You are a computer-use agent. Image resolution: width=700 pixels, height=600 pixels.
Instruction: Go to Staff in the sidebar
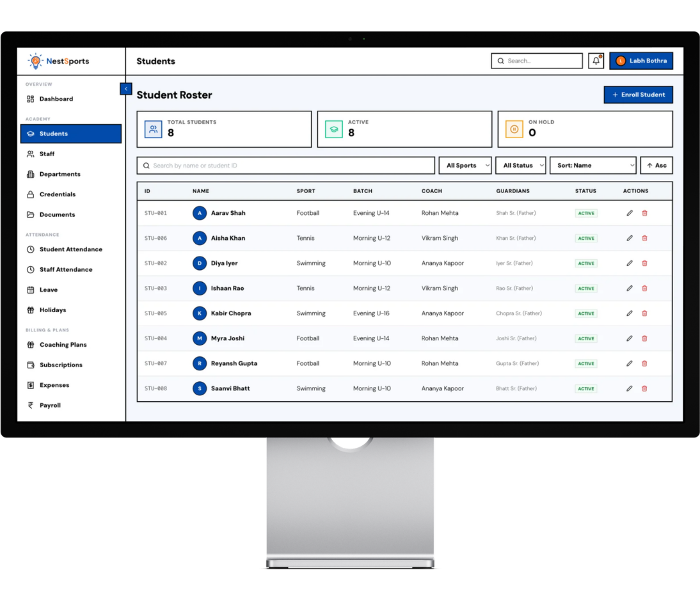[x=71, y=154]
